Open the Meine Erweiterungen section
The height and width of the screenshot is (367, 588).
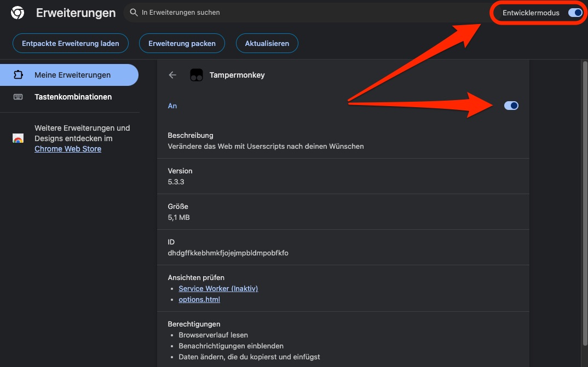pyautogui.click(x=70, y=75)
